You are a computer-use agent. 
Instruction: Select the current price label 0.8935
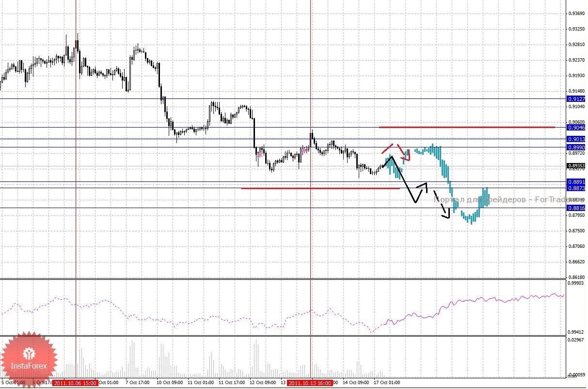[576, 166]
